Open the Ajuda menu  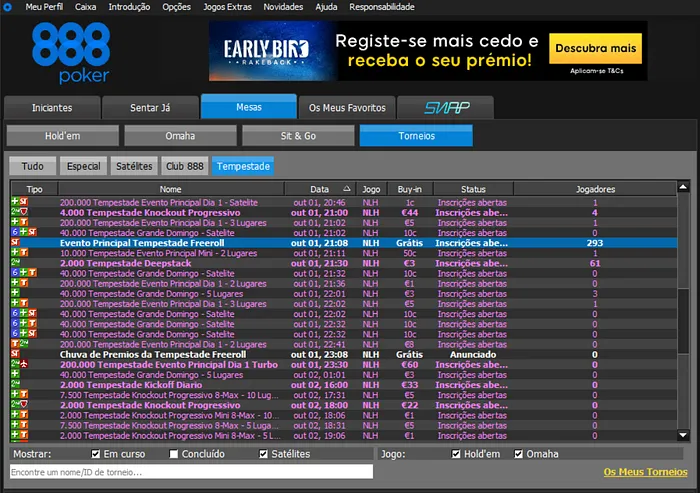(x=326, y=7)
